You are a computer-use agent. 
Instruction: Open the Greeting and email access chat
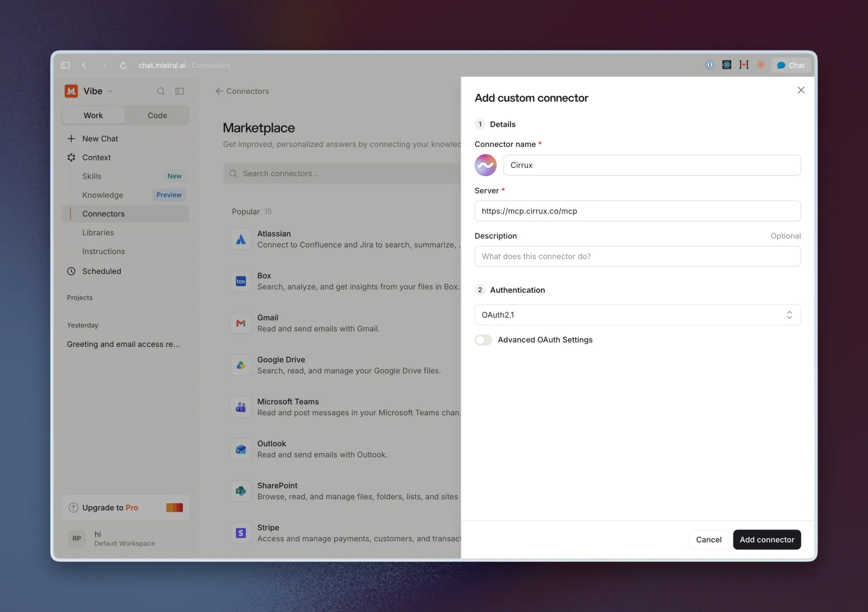click(x=123, y=344)
